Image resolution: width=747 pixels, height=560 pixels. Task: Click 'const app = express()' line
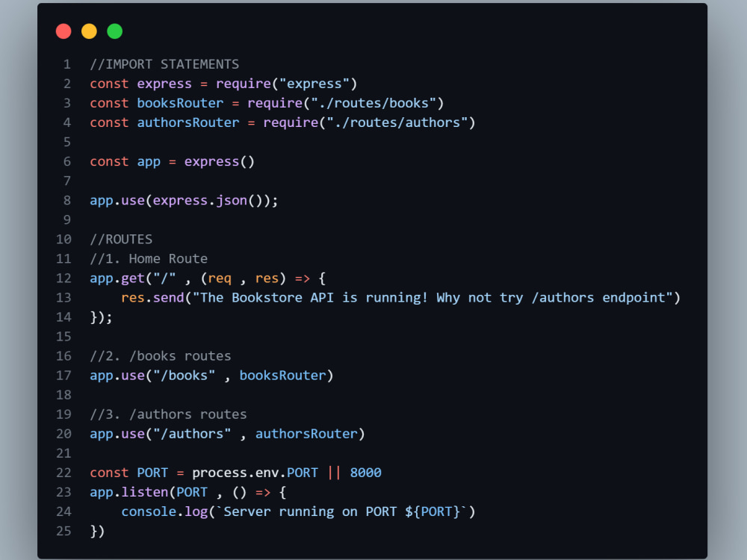click(172, 162)
